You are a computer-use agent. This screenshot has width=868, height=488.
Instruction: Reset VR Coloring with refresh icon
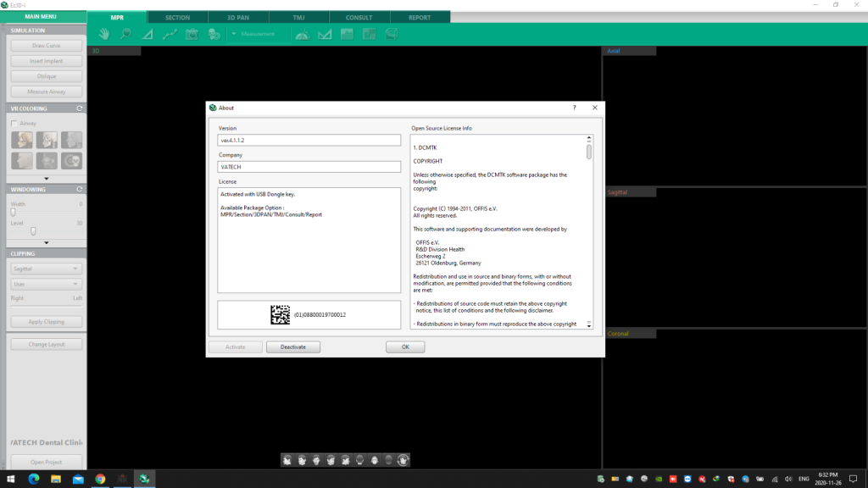pos(80,108)
